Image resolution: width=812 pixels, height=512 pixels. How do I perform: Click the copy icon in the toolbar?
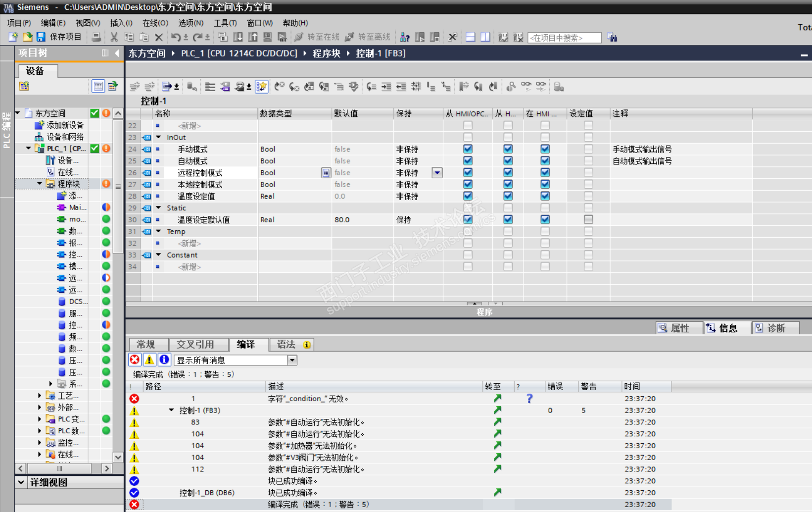[129, 37]
